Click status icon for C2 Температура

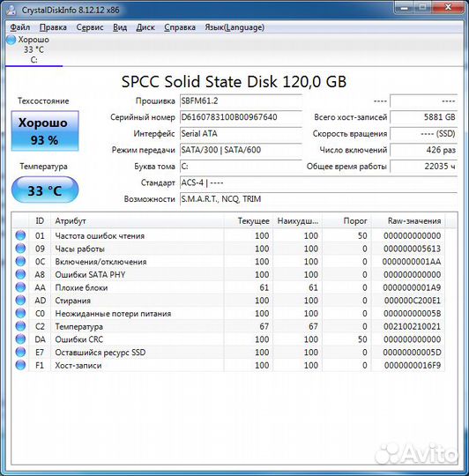[20, 326]
